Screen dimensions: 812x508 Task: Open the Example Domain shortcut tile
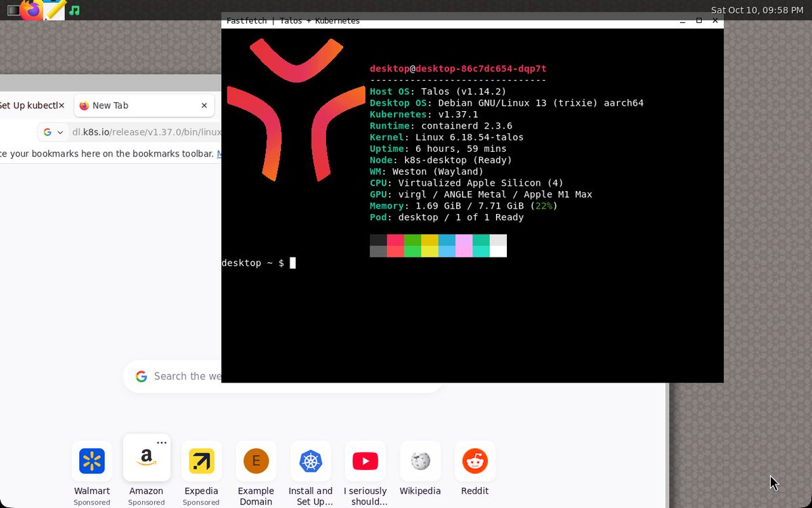pos(256,474)
